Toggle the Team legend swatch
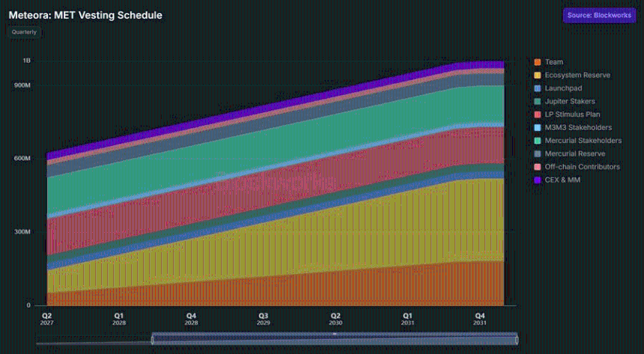The image size is (644, 354). (x=538, y=62)
